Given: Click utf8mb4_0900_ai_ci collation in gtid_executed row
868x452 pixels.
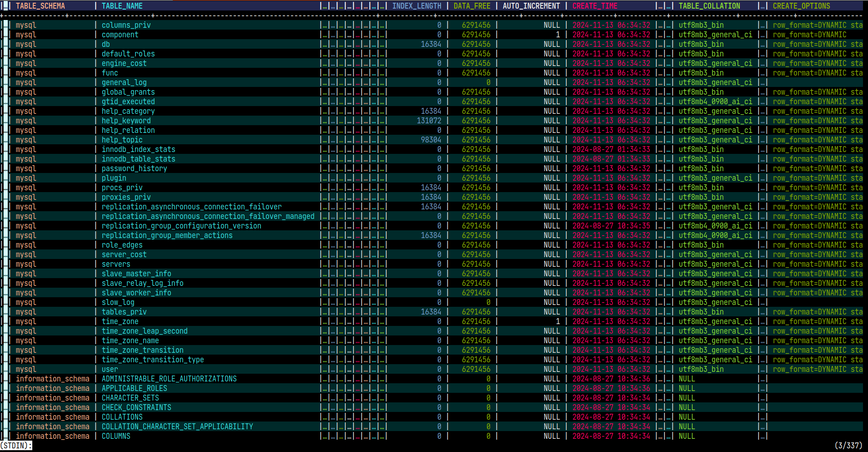Looking at the screenshot, I should point(716,102).
